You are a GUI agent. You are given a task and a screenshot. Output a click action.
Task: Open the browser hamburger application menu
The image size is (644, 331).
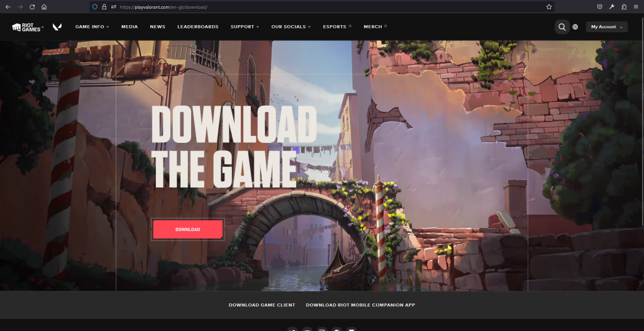pos(636,7)
